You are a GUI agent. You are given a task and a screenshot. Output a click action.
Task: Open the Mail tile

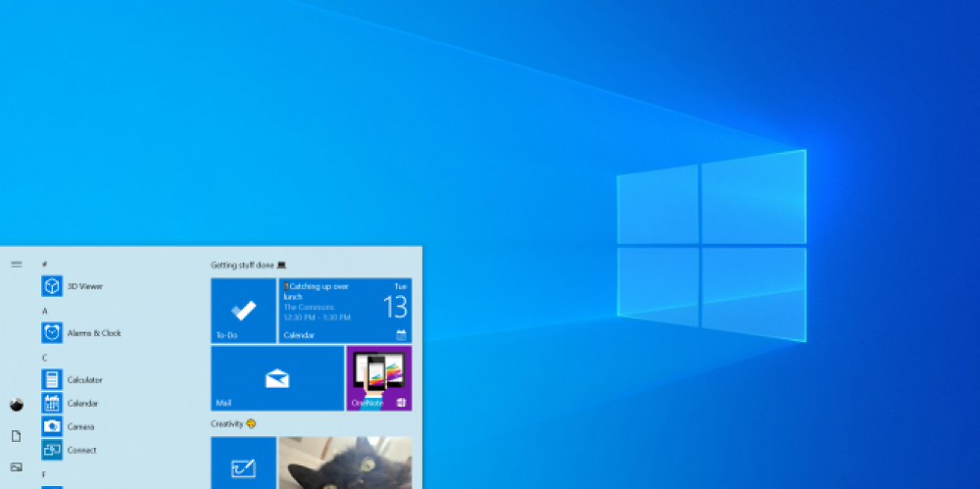(277, 378)
